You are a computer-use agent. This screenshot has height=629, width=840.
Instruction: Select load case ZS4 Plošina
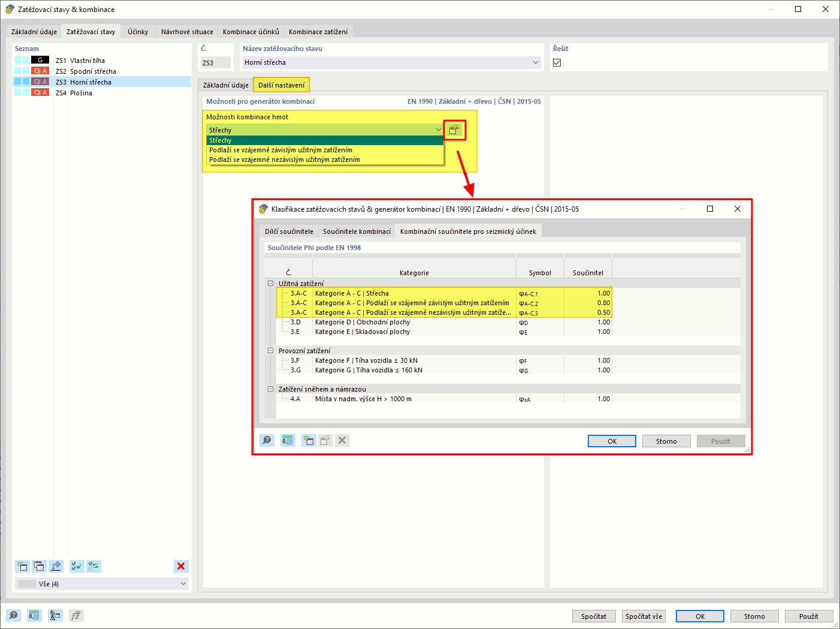pos(102,92)
